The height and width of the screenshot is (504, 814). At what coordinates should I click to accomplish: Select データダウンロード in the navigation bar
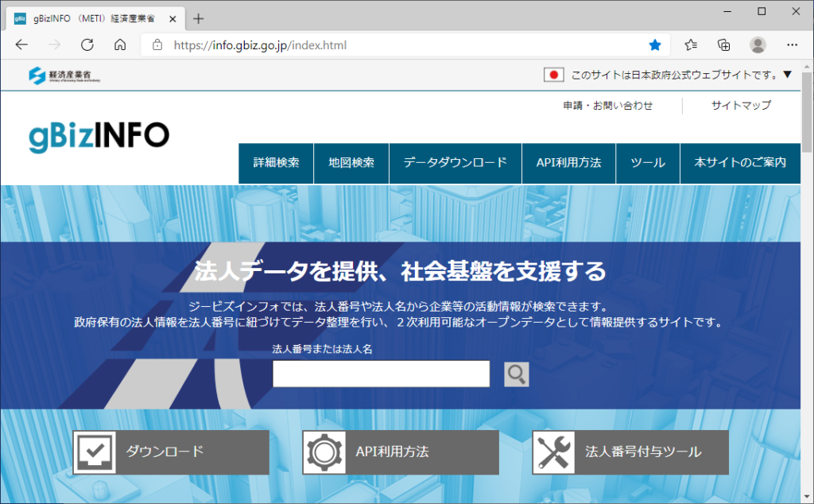pyautogui.click(x=455, y=163)
